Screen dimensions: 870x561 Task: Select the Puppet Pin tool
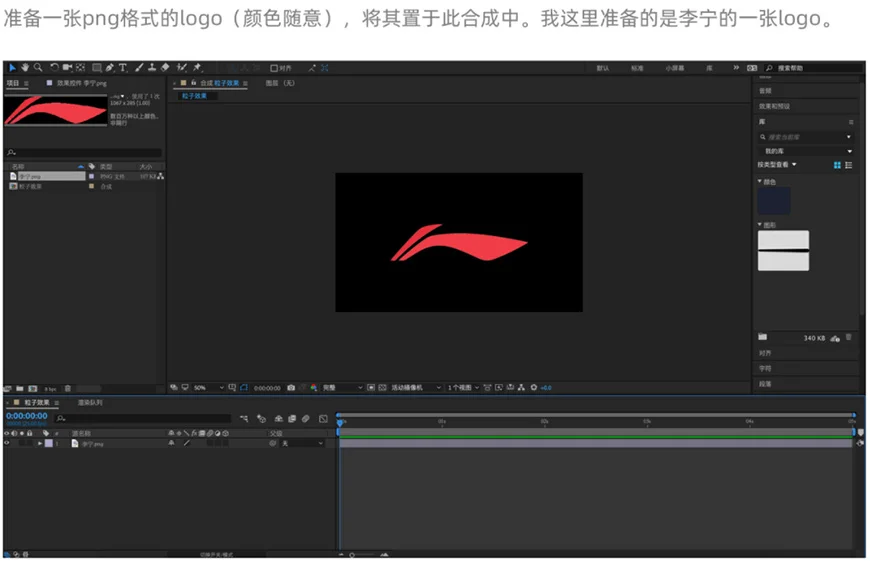click(x=197, y=68)
